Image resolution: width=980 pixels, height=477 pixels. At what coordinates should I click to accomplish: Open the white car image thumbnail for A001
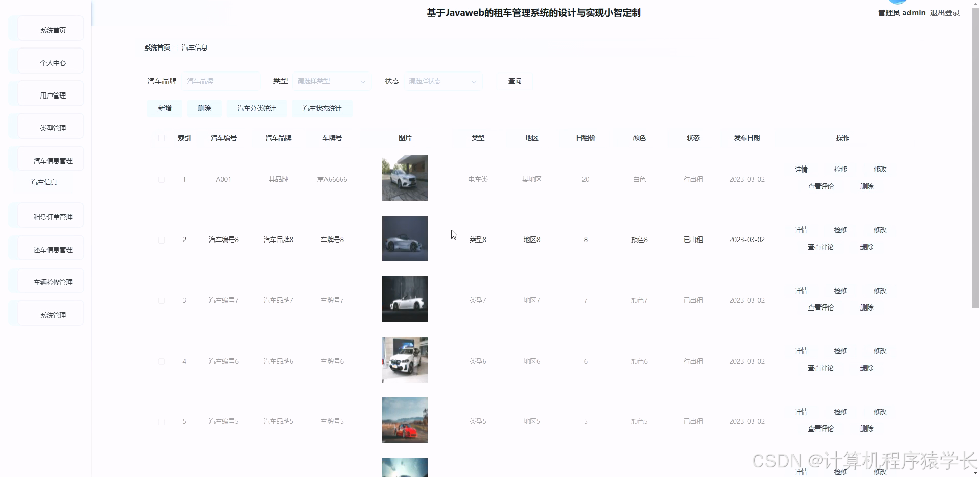pyautogui.click(x=405, y=178)
